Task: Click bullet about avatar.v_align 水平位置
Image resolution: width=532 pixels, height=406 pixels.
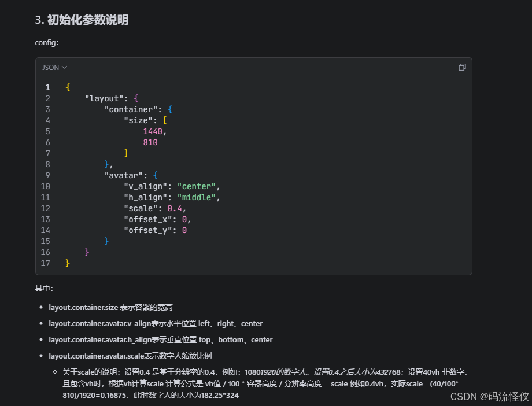Action: pos(156,323)
